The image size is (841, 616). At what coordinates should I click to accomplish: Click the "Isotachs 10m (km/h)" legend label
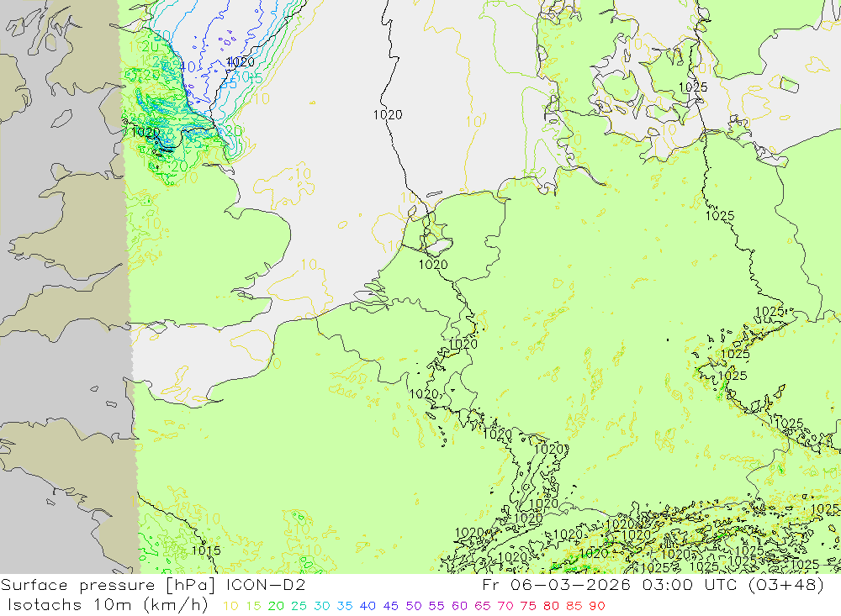click(x=108, y=605)
